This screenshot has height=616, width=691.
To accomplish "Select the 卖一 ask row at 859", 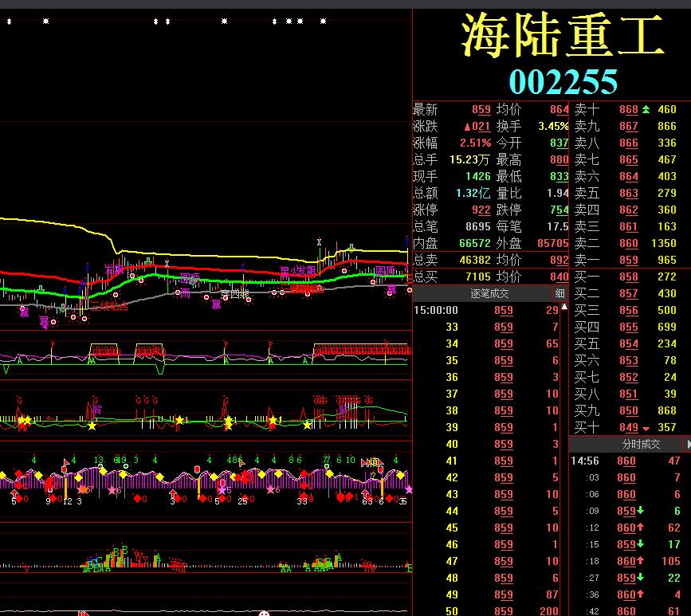I will tap(630, 260).
